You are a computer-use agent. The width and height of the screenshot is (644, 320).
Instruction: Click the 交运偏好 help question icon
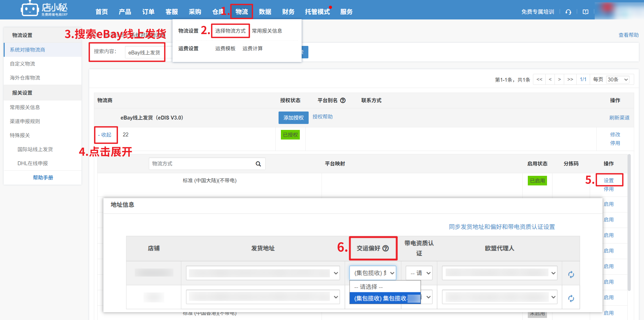pyautogui.click(x=386, y=248)
